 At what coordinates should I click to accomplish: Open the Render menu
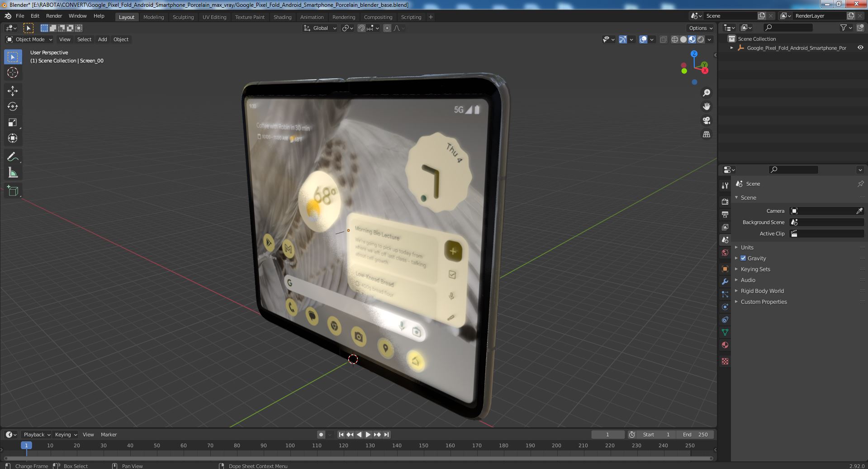(x=54, y=16)
